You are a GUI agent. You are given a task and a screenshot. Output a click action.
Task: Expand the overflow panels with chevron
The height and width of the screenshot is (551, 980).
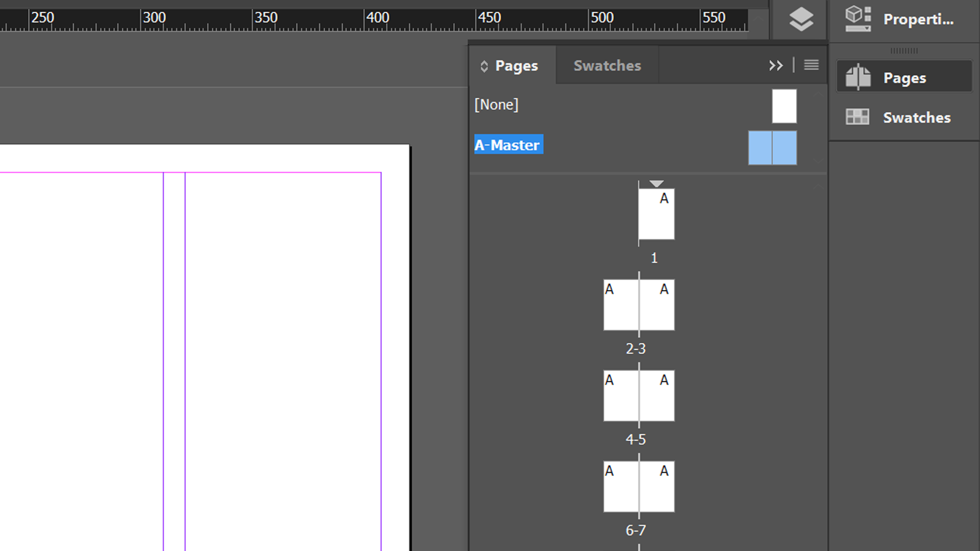[776, 65]
